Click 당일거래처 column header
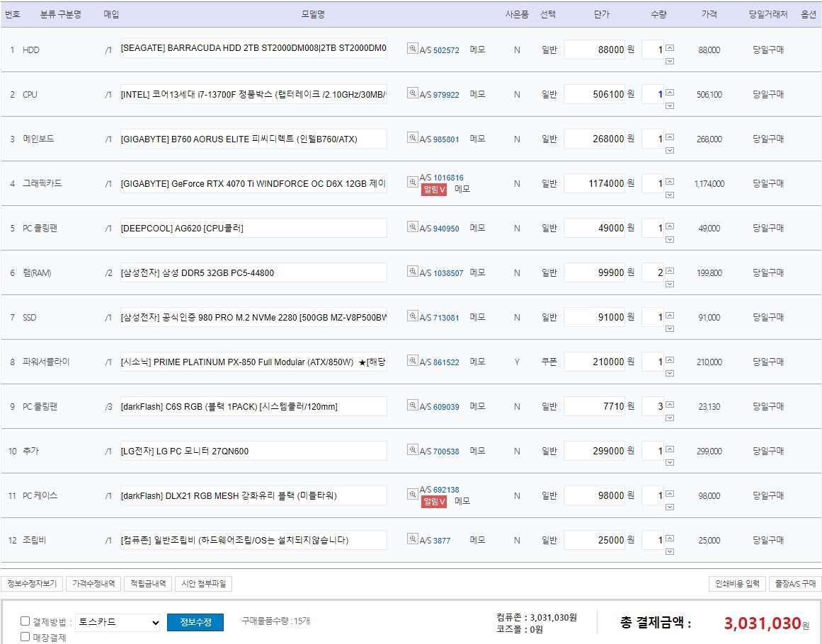This screenshot has height=644, width=822. (768, 15)
